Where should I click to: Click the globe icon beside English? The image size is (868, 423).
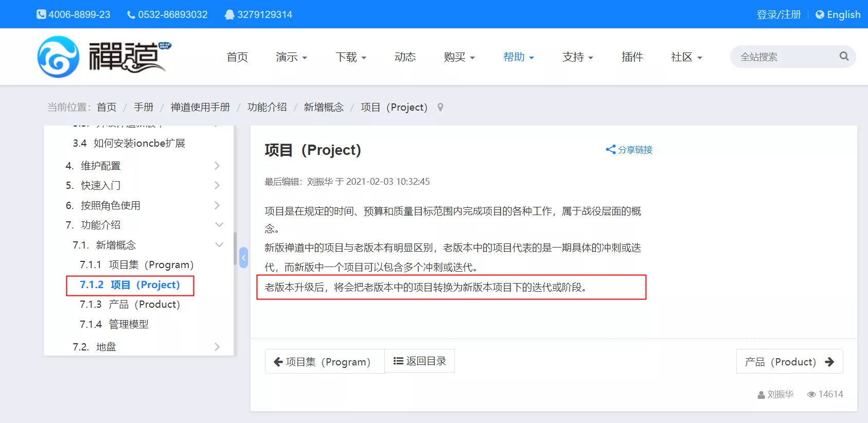pyautogui.click(x=820, y=14)
